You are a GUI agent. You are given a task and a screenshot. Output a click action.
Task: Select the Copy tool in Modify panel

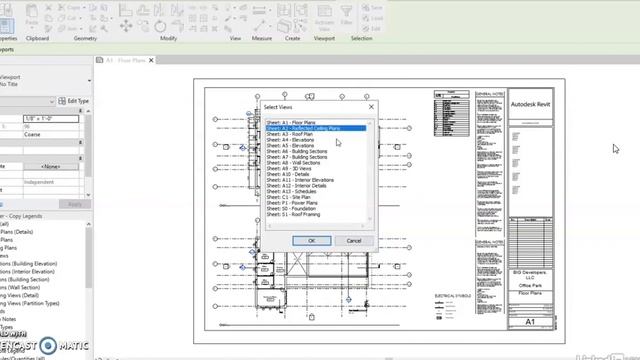[143, 26]
